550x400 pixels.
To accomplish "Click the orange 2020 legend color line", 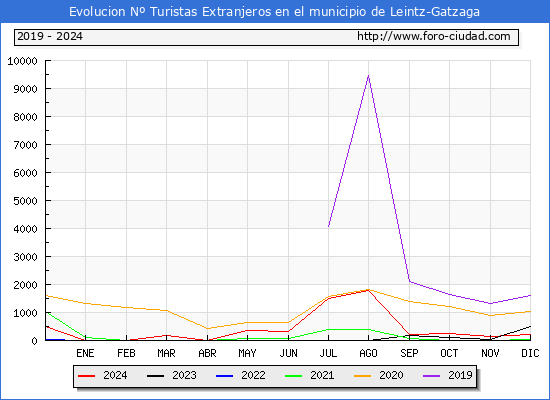I will (x=363, y=376).
